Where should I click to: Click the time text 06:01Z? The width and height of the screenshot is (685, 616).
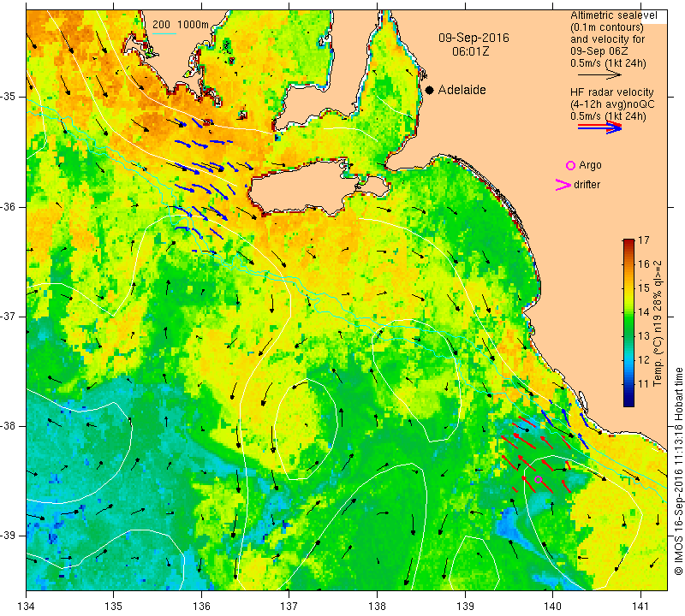[x=470, y=51]
